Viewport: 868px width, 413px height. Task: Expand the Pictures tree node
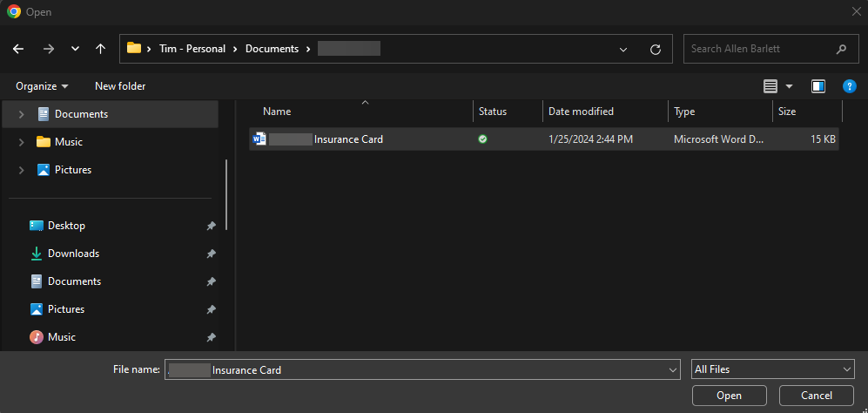point(21,170)
